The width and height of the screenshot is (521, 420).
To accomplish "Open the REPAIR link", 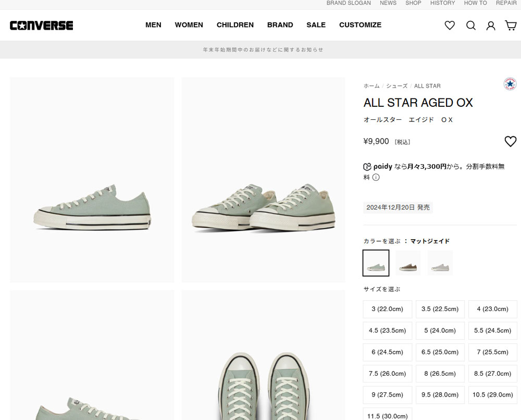I will pos(506,3).
